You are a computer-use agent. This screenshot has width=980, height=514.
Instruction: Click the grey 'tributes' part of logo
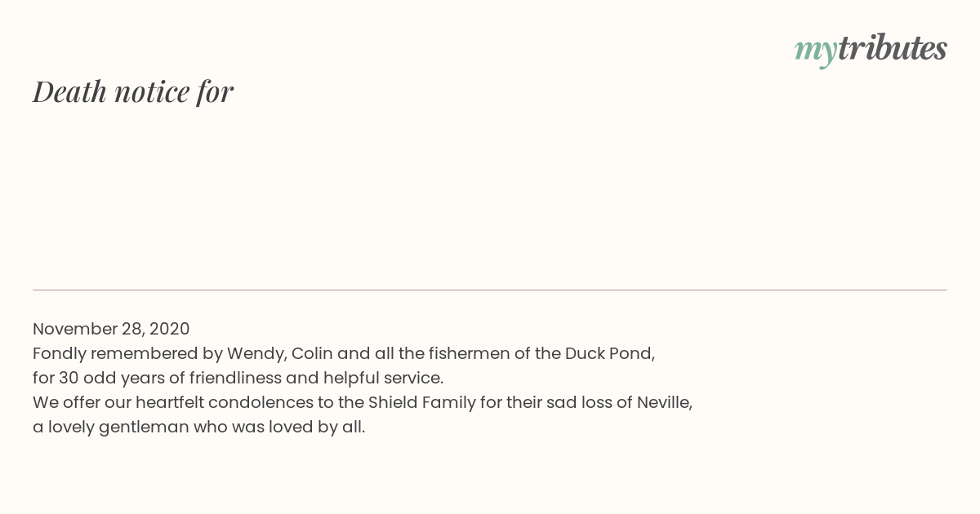pyautogui.click(x=892, y=48)
